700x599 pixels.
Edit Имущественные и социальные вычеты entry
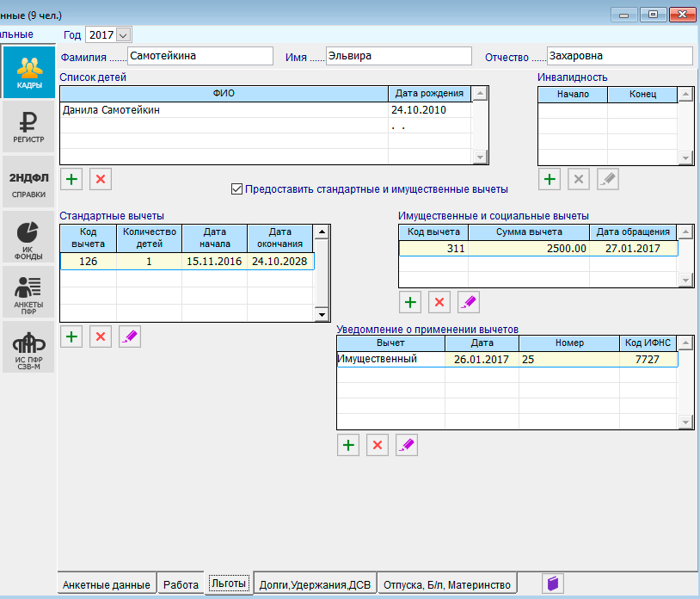point(469,302)
